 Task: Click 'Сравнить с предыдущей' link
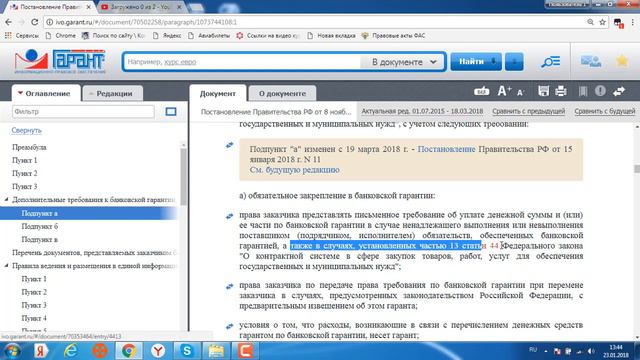[528, 111]
